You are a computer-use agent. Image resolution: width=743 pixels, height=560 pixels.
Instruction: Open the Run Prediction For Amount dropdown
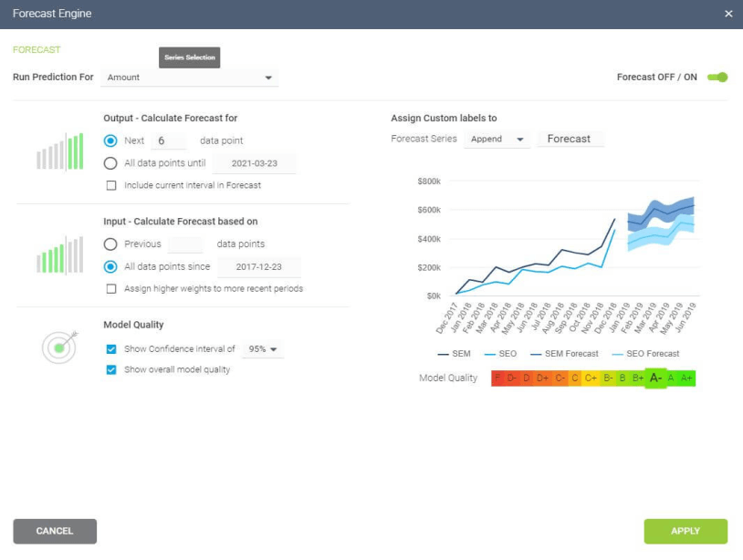pyautogui.click(x=189, y=78)
